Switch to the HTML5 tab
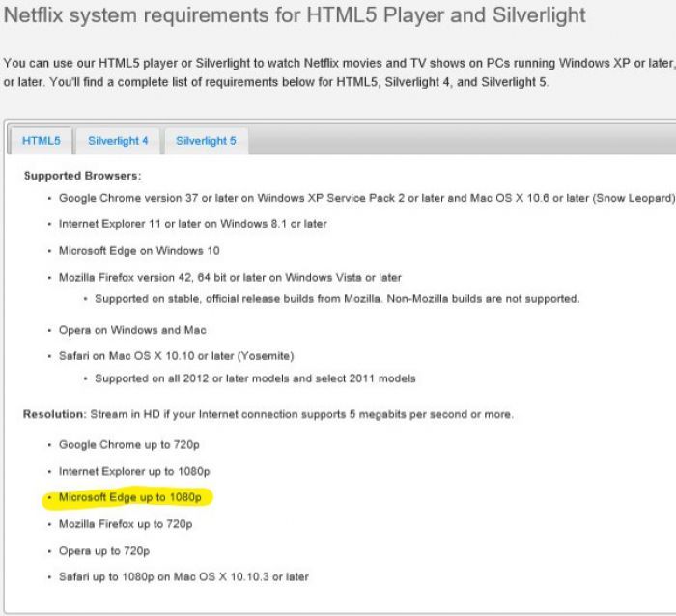 pyautogui.click(x=41, y=141)
